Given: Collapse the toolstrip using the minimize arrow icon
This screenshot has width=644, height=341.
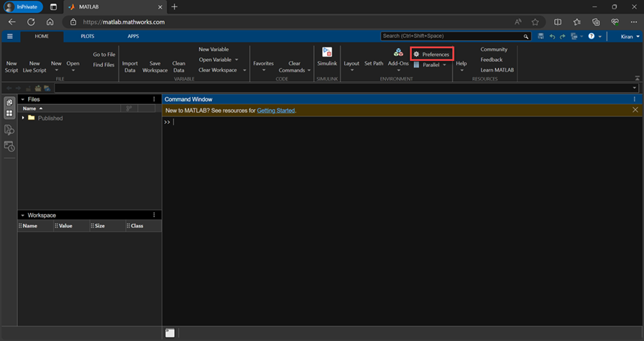Looking at the screenshot, I should (x=637, y=78).
